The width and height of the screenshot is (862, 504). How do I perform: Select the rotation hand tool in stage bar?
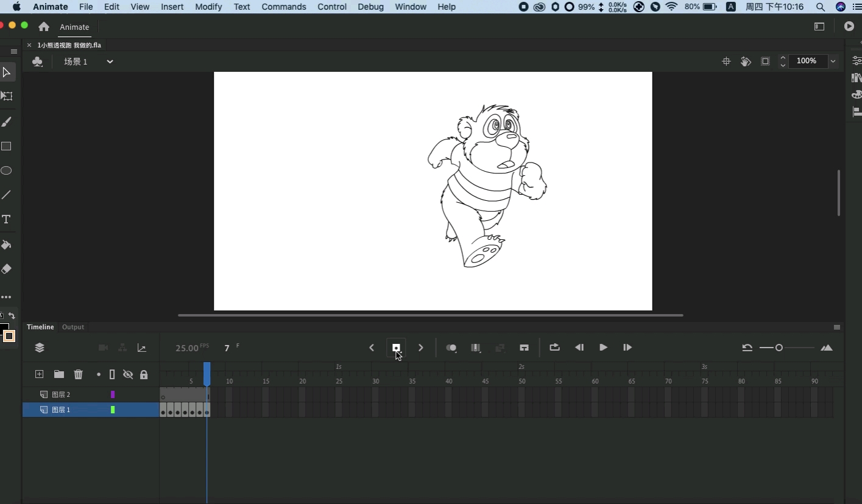(746, 61)
